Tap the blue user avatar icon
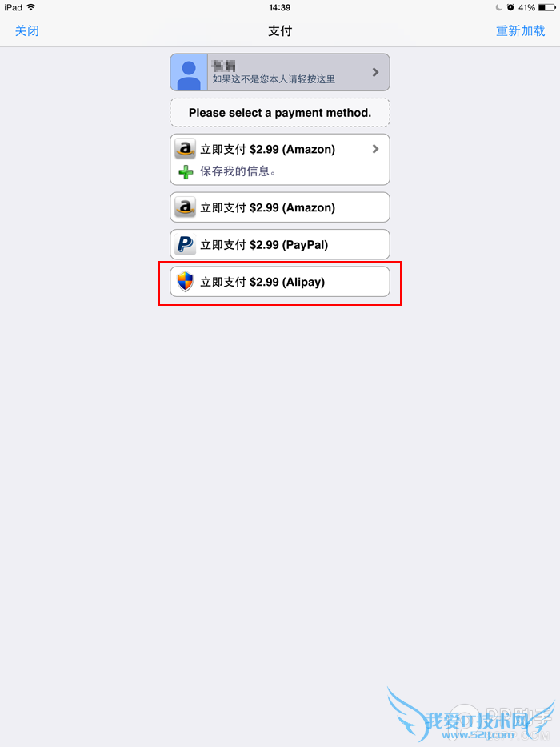 click(x=189, y=72)
